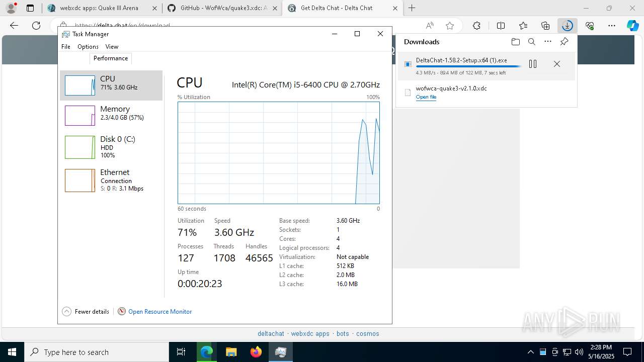Open the notification center icon
Viewport: 644px width, 362px height.
[x=627, y=352]
